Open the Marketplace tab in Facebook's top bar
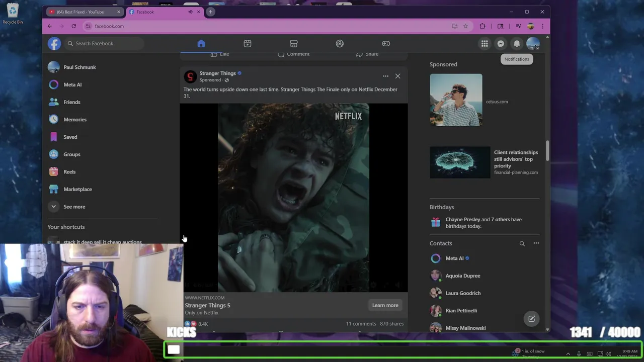 (x=294, y=44)
